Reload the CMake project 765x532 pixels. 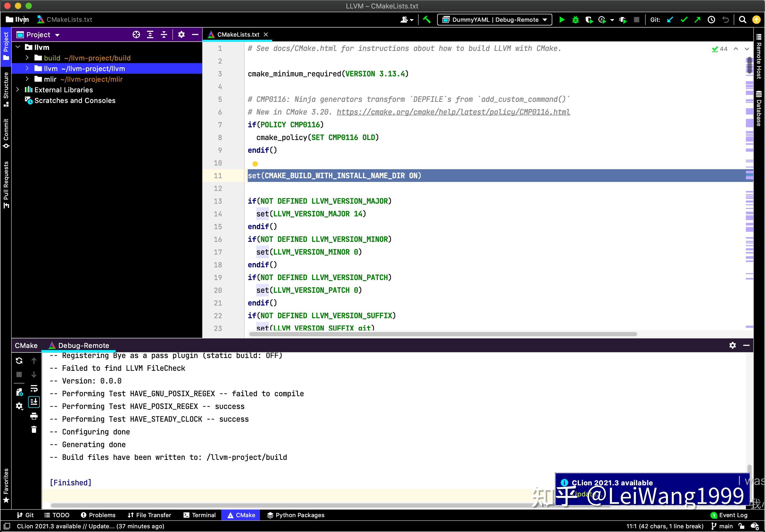click(19, 360)
